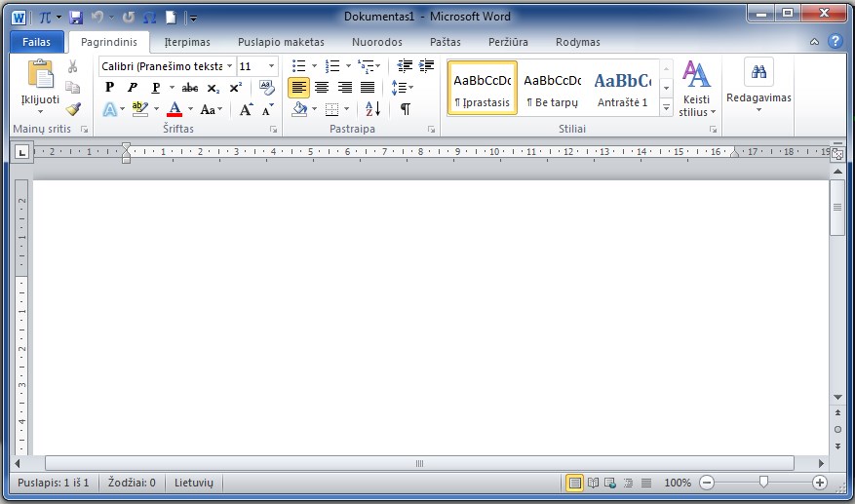This screenshot has width=855, height=504.
Task: Click the red font color A button
Action: click(175, 109)
